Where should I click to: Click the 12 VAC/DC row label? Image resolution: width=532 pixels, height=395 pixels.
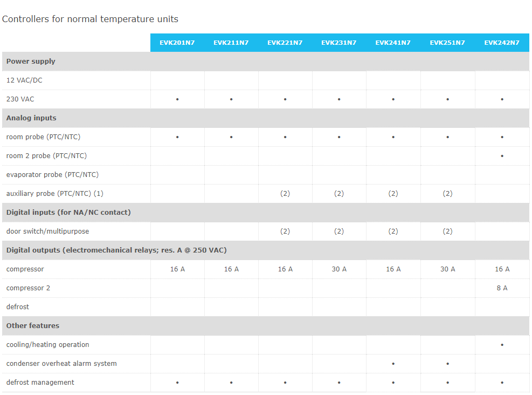24,80
